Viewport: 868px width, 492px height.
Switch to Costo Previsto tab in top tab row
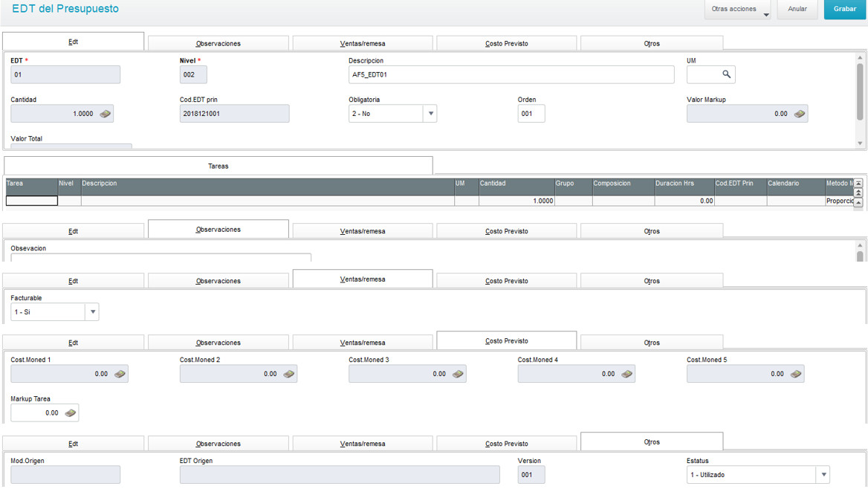pyautogui.click(x=507, y=43)
